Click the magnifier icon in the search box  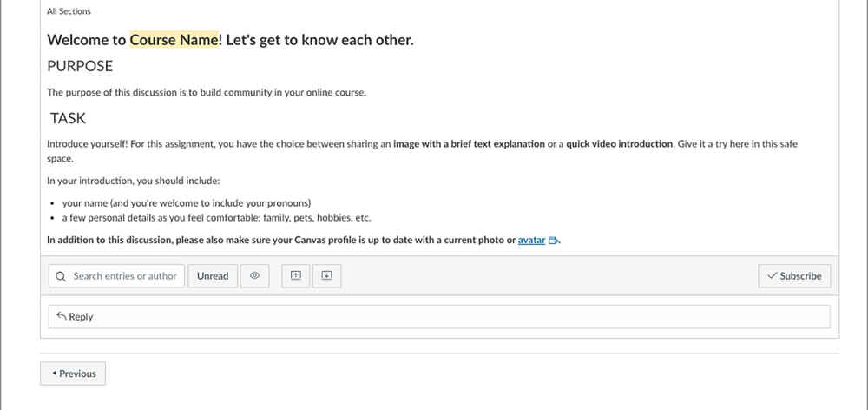point(61,276)
